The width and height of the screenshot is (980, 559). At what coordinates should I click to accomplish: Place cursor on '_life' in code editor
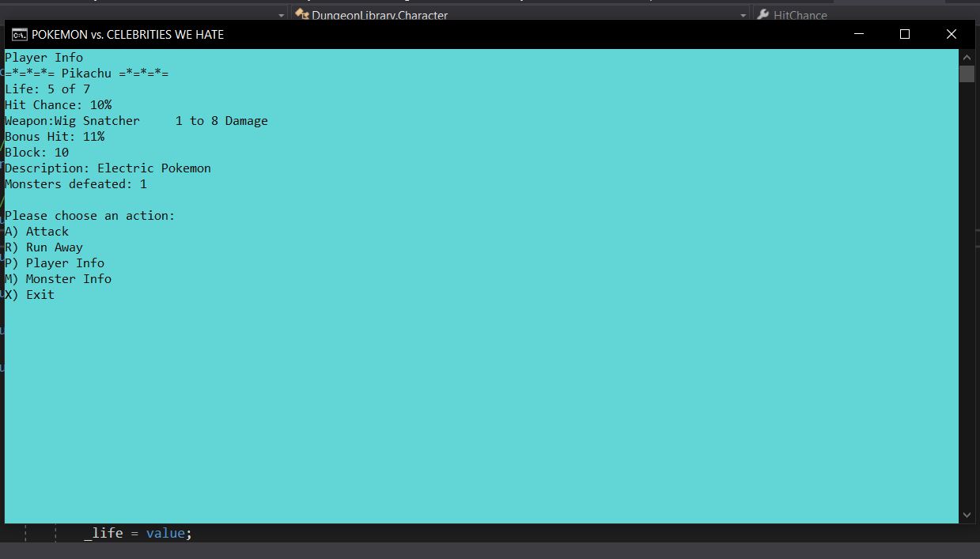(x=104, y=534)
